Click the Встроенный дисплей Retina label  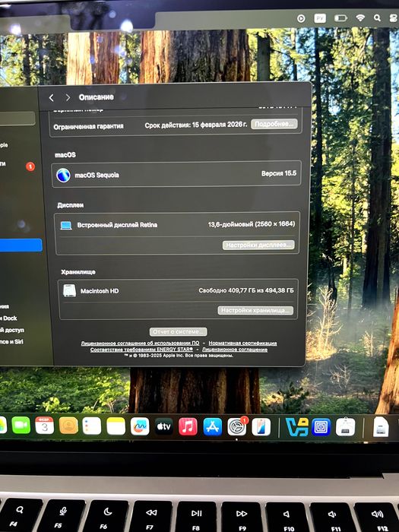pyautogui.click(x=117, y=225)
